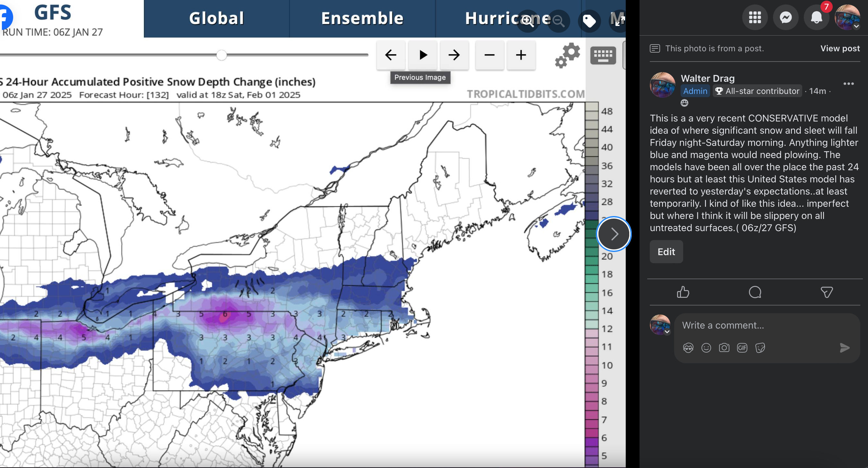Select the Global tab
868x468 pixels.
pos(217,18)
